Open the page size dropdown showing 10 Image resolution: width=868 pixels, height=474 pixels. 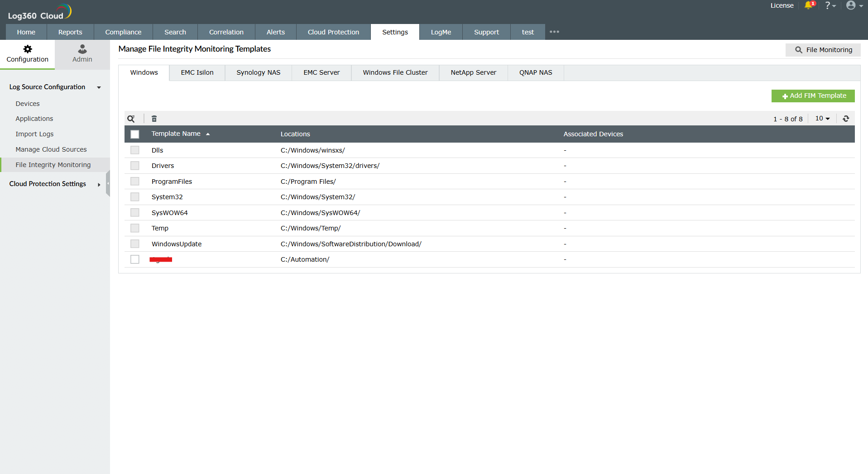pos(822,118)
